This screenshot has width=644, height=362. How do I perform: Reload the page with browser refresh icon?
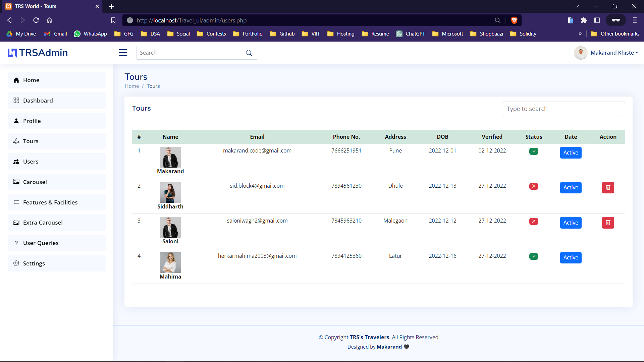click(x=36, y=20)
